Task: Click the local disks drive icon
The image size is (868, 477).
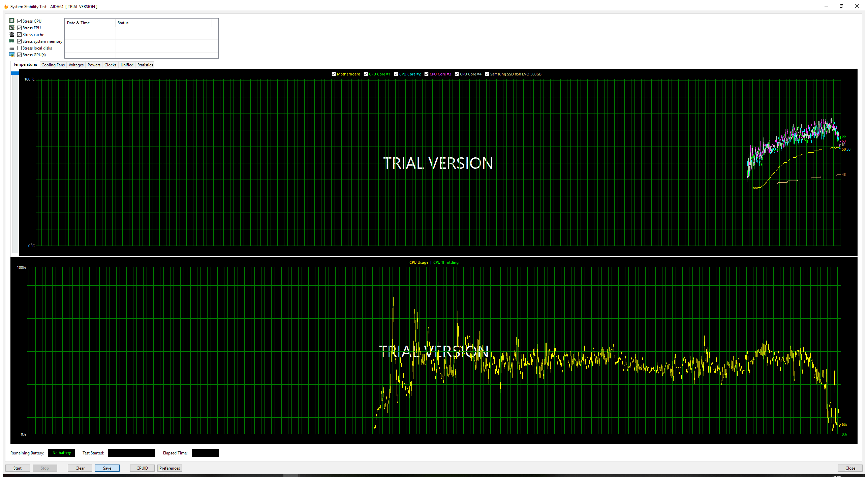Action: 12,49
